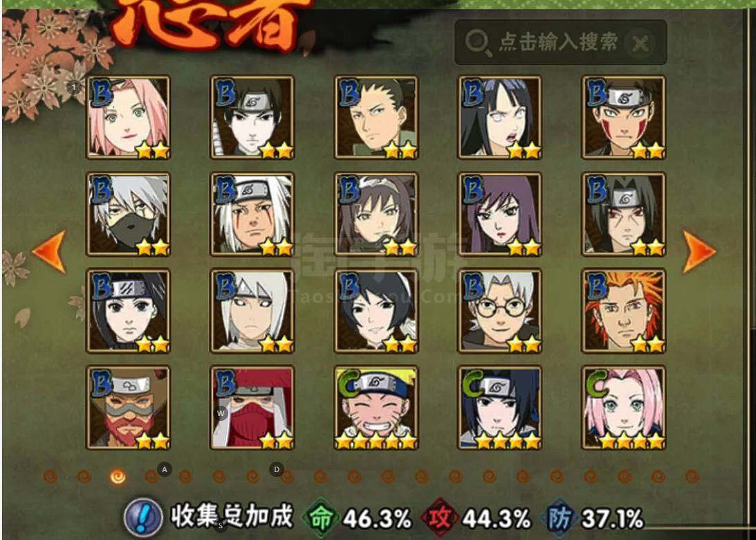Jump to the first page spiral dot
This screenshot has height=540, width=756.
(50, 477)
